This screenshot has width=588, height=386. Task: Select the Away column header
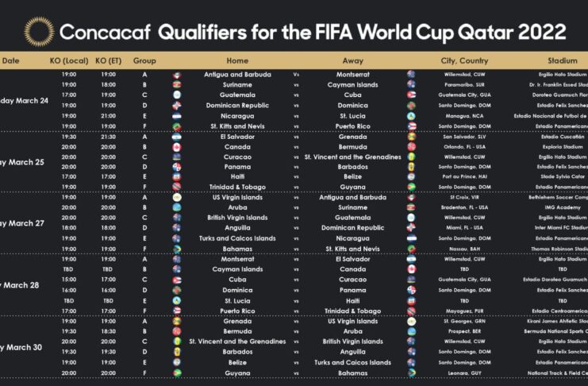(353, 60)
